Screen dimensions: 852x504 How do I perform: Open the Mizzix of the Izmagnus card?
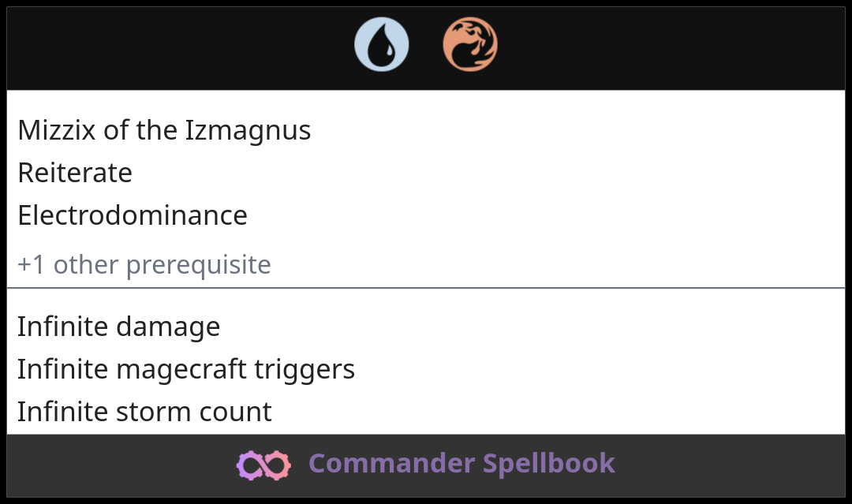[164, 130]
